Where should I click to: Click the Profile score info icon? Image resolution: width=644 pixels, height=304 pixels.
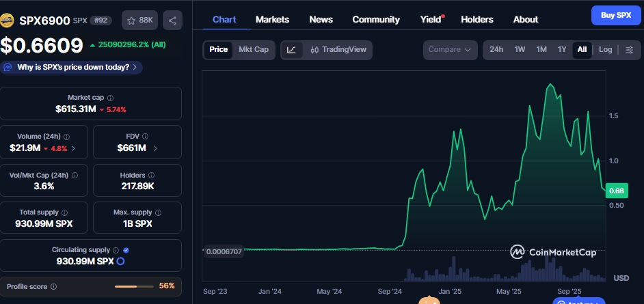coord(54,287)
